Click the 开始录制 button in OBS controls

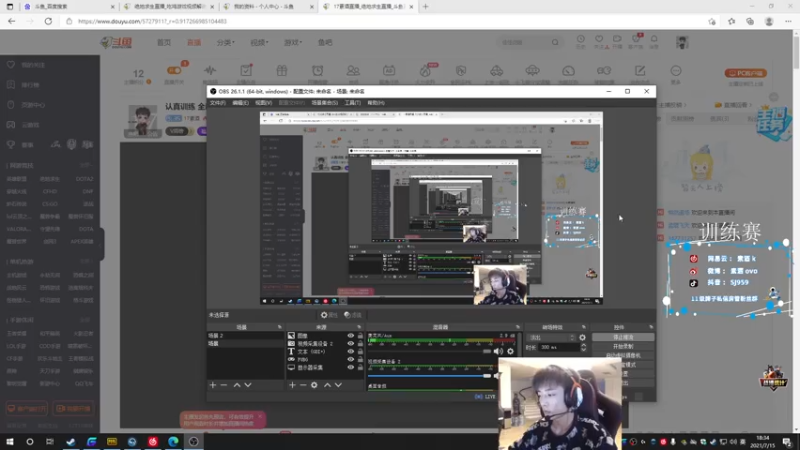(623, 346)
